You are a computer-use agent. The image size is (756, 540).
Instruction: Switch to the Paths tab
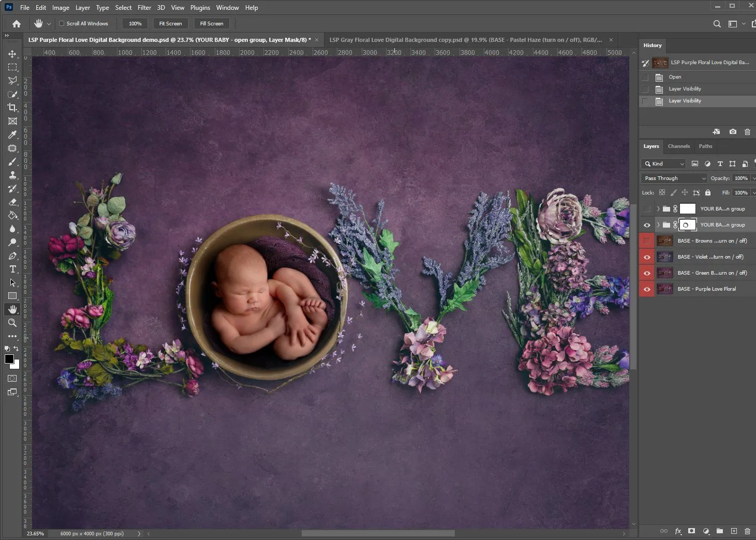(705, 146)
